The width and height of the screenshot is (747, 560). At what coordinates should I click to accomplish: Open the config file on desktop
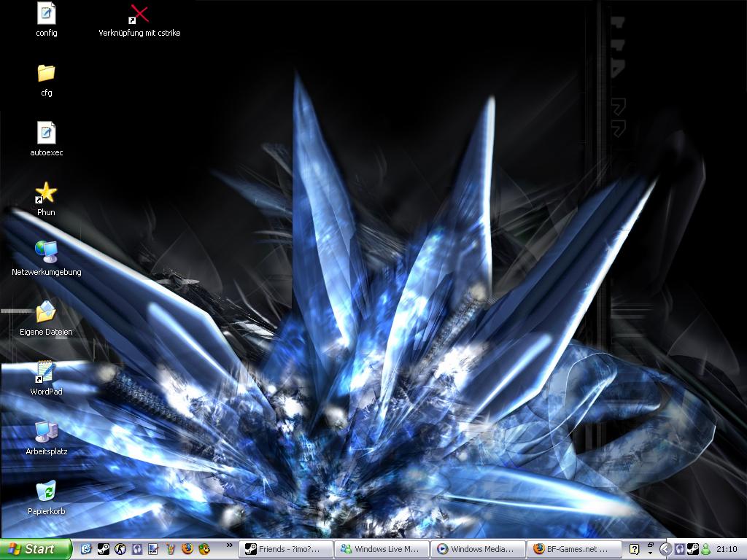point(46,13)
